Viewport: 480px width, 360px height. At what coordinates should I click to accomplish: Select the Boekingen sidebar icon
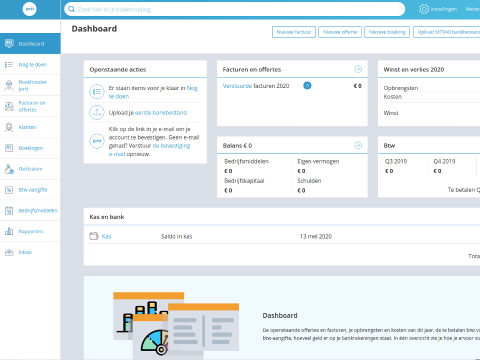(9, 148)
